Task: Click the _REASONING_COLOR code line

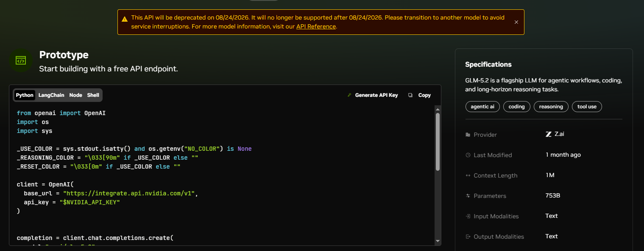Action: 108,158
